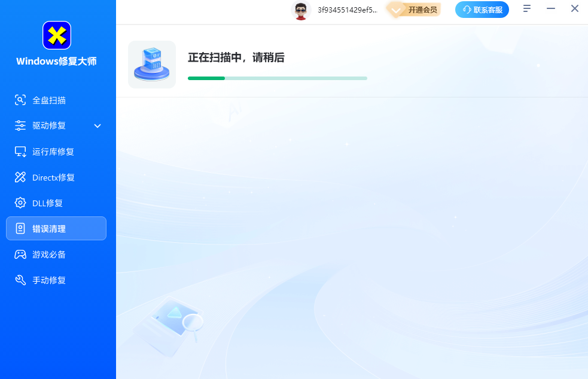Click the green scan progress bar
Viewport: 588px width, 379px height.
click(x=278, y=78)
